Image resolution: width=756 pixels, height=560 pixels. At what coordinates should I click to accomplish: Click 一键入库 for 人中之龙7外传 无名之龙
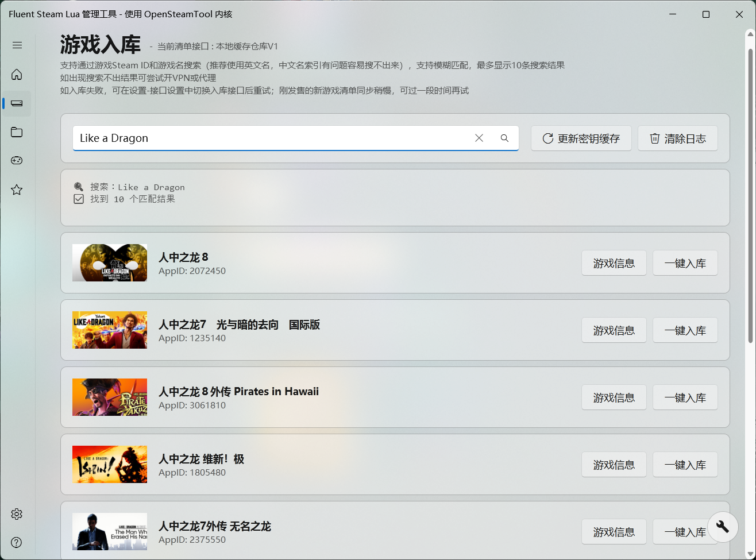point(685,532)
